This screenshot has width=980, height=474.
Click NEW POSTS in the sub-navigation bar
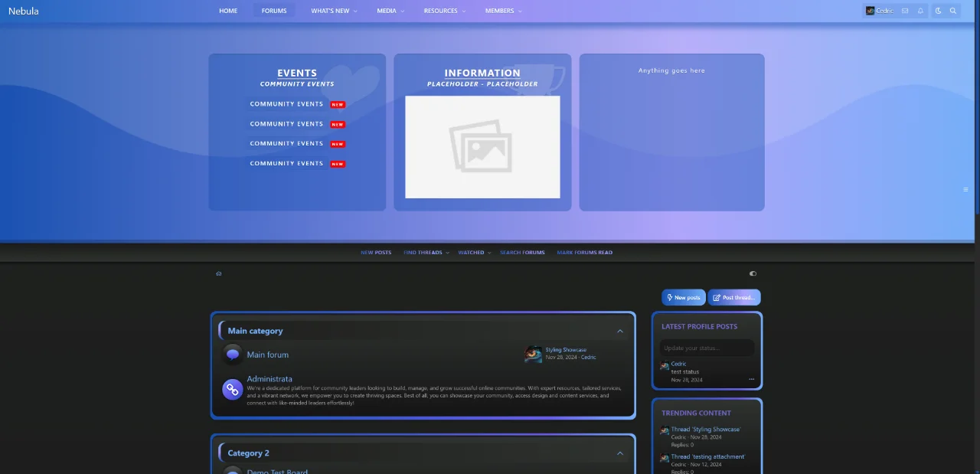click(x=376, y=253)
